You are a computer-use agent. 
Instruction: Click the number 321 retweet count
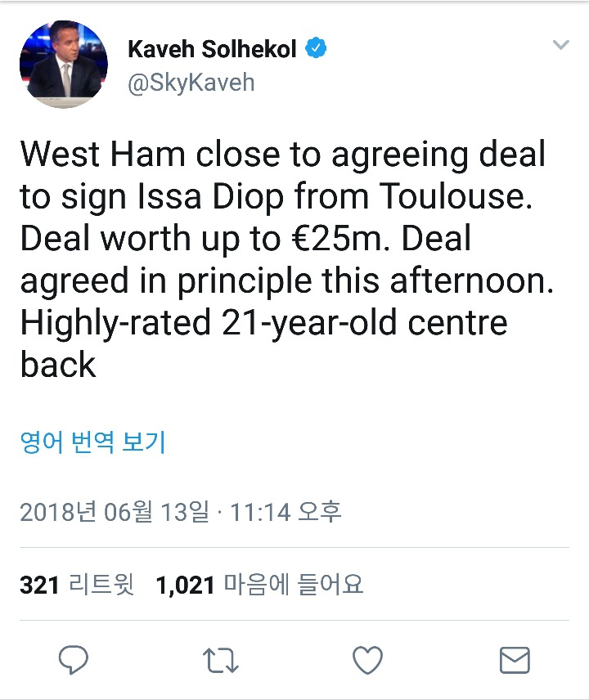coord(39,585)
